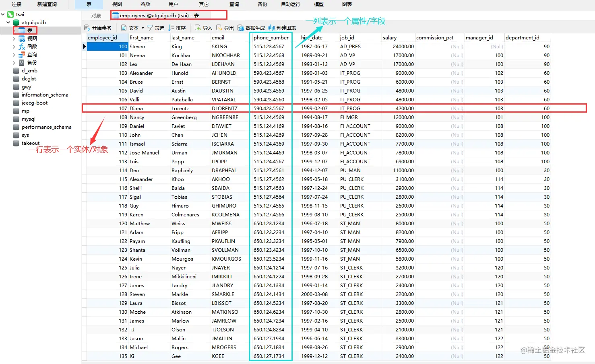The width and height of the screenshot is (595, 364).
Task: Select the 表 node under atguigudb
Action: pyautogui.click(x=30, y=31)
